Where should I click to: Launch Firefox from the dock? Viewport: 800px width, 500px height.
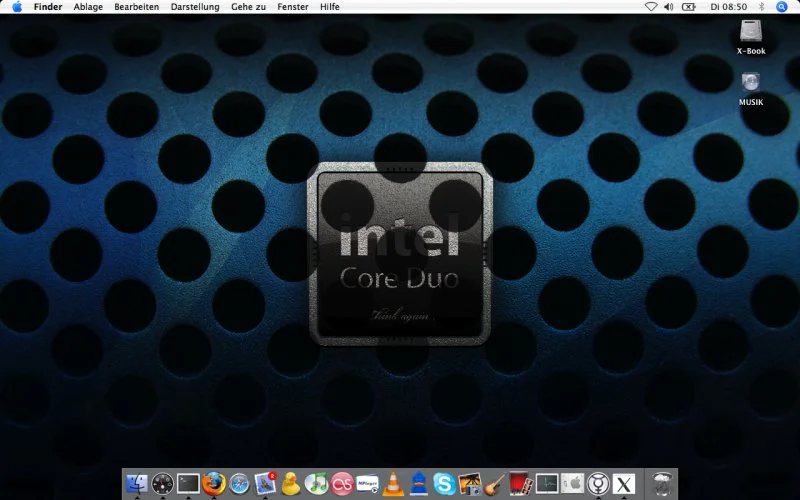214,484
